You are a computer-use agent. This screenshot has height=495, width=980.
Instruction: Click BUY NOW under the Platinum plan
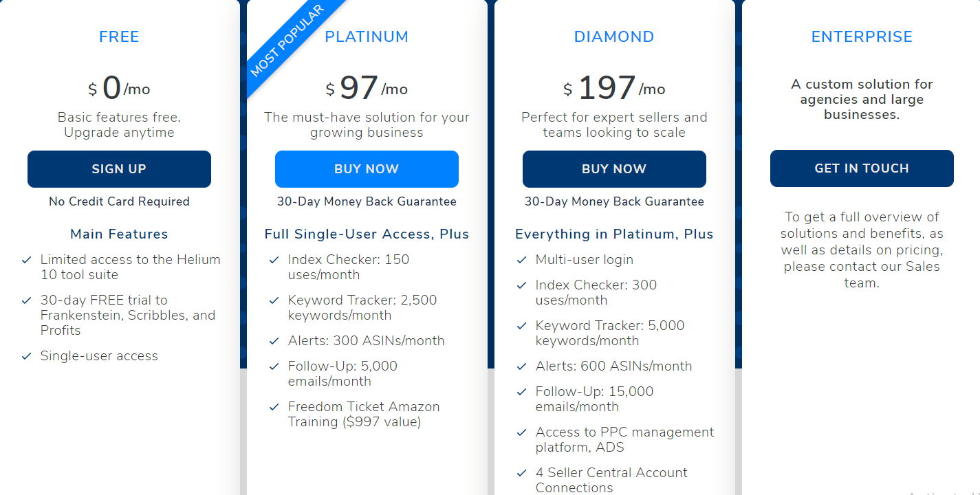[x=367, y=168]
